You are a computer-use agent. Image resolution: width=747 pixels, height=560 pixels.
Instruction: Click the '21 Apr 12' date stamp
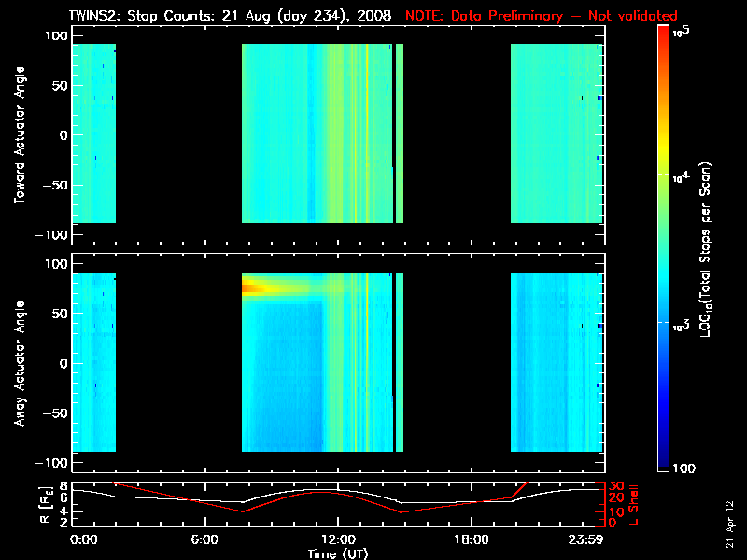point(729,525)
